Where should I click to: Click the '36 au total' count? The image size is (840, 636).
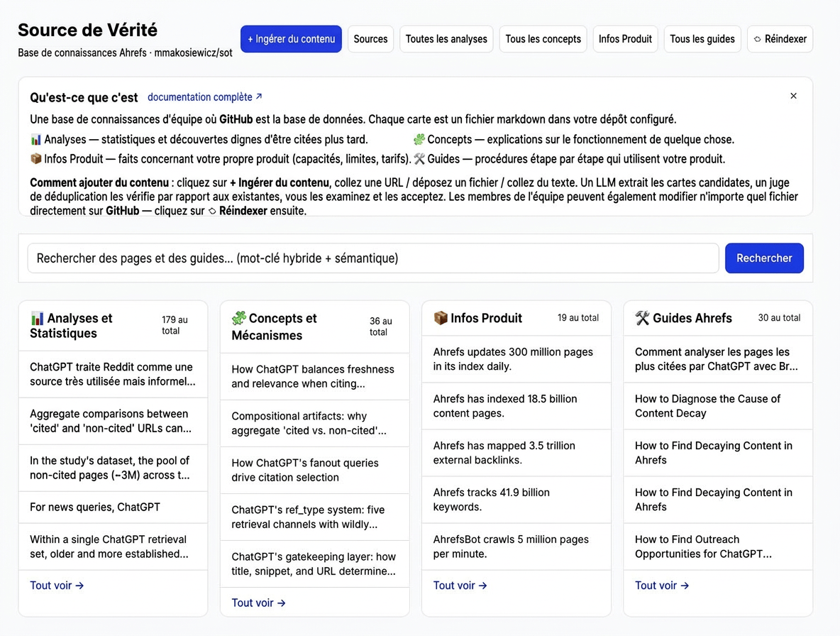(381, 327)
